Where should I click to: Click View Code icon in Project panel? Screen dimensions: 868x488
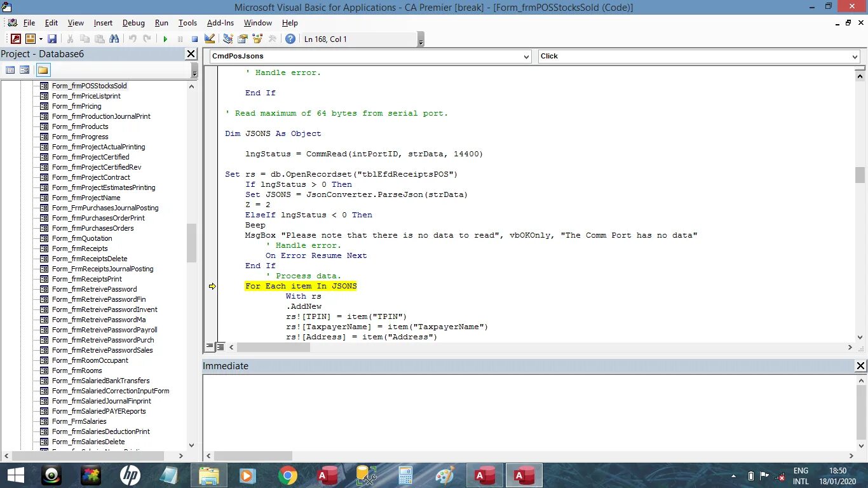[x=10, y=70]
